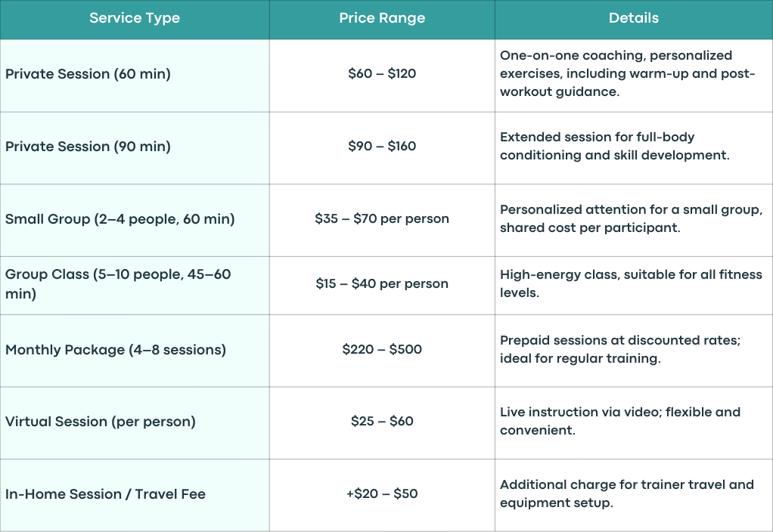Select the $60 – $120 price cell
The image size is (773, 532).
tap(382, 76)
